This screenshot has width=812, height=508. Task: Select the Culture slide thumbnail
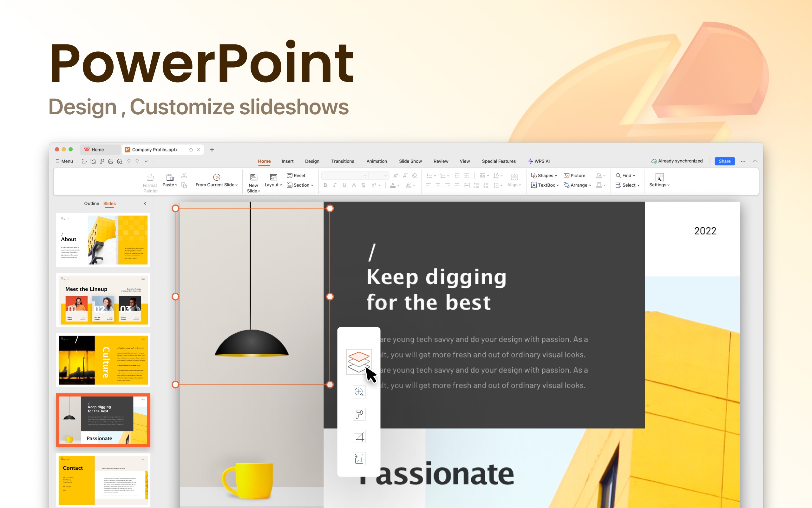pyautogui.click(x=103, y=360)
